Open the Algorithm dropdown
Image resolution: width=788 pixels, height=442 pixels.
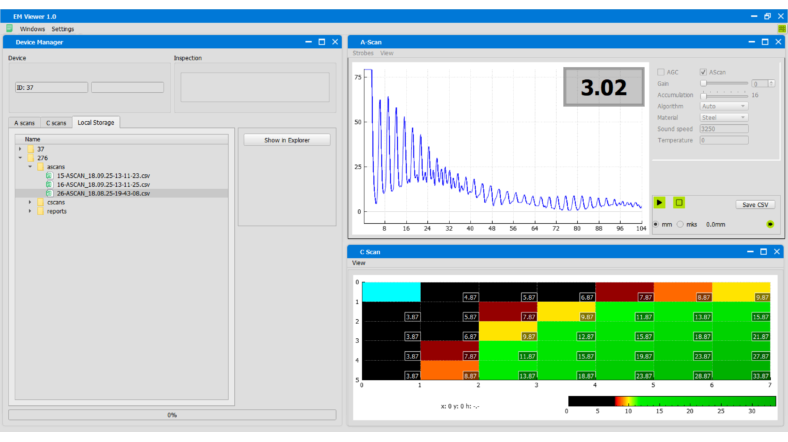tap(722, 105)
